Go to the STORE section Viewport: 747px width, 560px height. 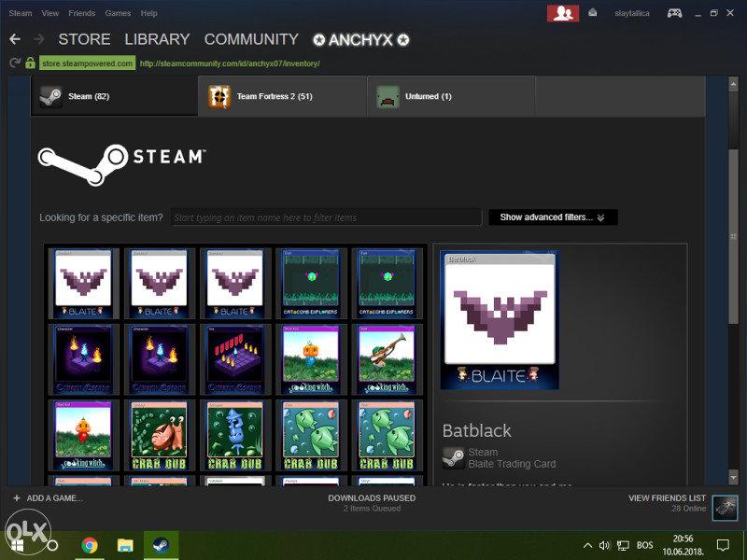point(84,39)
